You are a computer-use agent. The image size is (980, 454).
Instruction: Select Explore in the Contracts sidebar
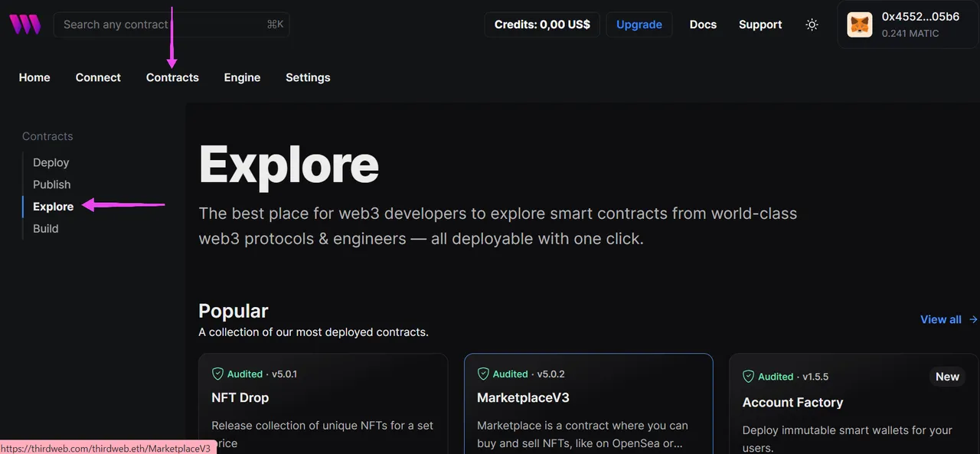tap(54, 207)
